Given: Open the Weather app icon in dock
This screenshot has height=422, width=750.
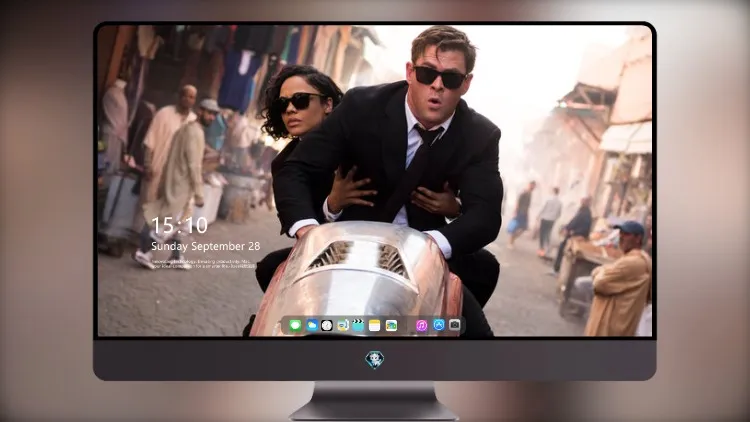Looking at the screenshot, I should 311,326.
